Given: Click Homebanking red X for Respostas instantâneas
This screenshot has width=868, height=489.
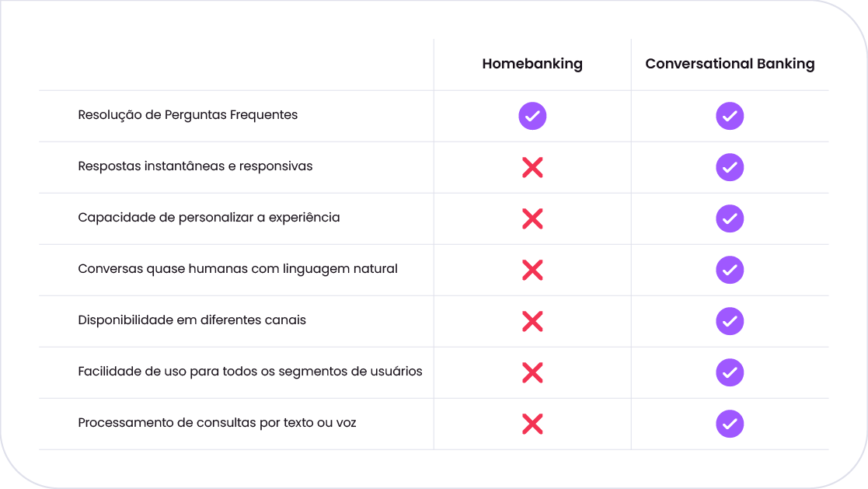Looking at the screenshot, I should [532, 167].
